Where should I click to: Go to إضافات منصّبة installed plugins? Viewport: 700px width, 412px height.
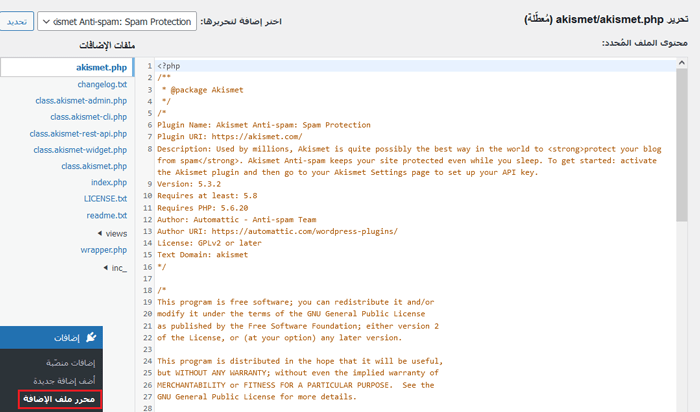pos(69,362)
